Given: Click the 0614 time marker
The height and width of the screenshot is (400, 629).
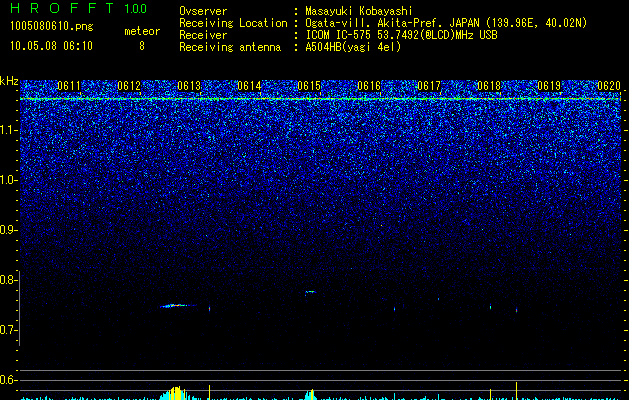Looking at the screenshot, I should pyautogui.click(x=249, y=86).
